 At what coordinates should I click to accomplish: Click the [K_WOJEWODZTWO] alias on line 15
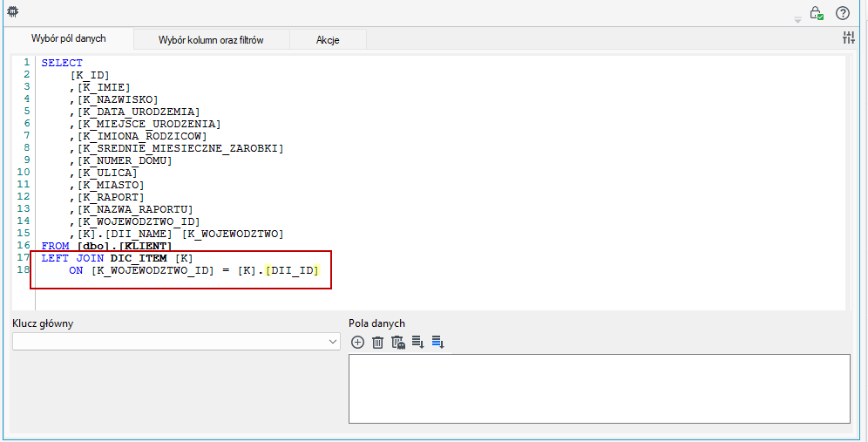pyautogui.click(x=233, y=233)
